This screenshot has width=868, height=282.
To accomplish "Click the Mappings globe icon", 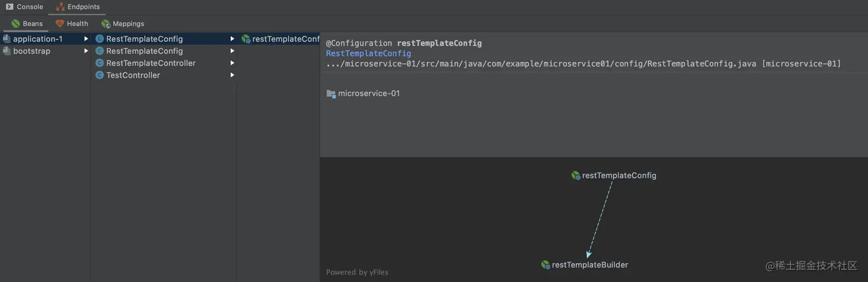I will click(x=106, y=24).
